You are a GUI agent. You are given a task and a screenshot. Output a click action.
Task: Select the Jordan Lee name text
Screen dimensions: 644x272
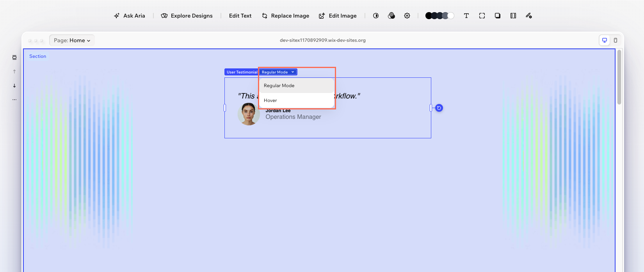tap(278, 111)
